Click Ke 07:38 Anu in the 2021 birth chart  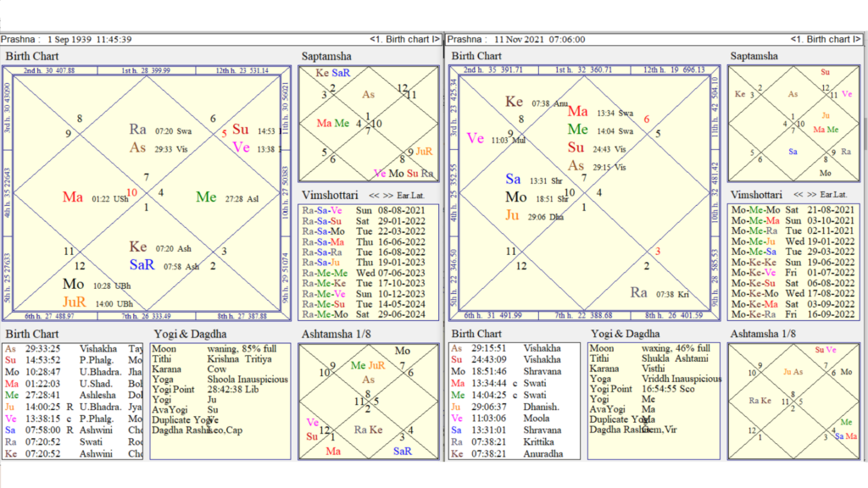click(537, 103)
